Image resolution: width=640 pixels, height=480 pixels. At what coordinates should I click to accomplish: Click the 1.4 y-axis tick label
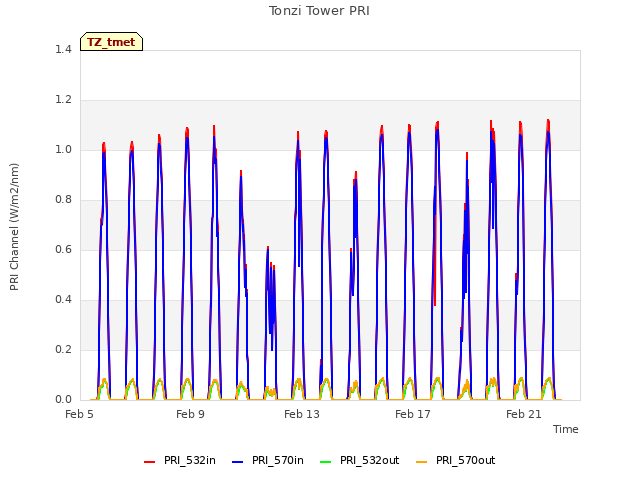pyautogui.click(x=64, y=49)
